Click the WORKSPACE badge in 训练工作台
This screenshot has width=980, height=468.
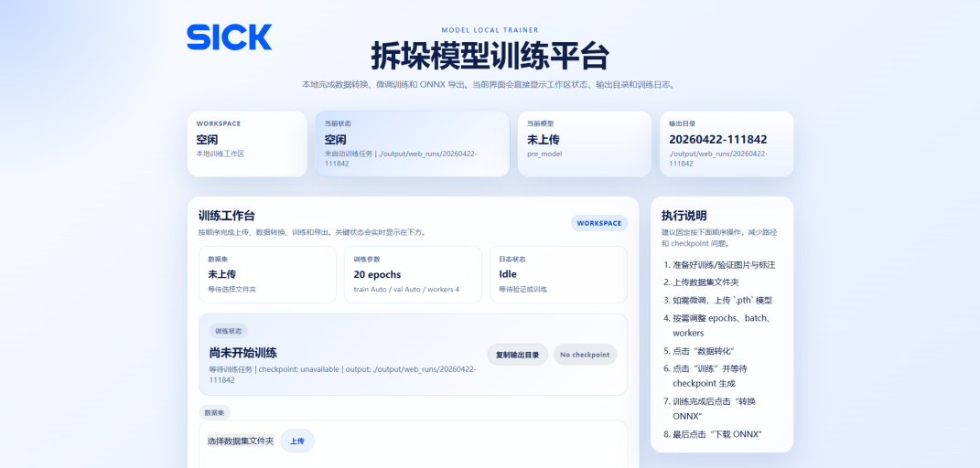(x=598, y=223)
